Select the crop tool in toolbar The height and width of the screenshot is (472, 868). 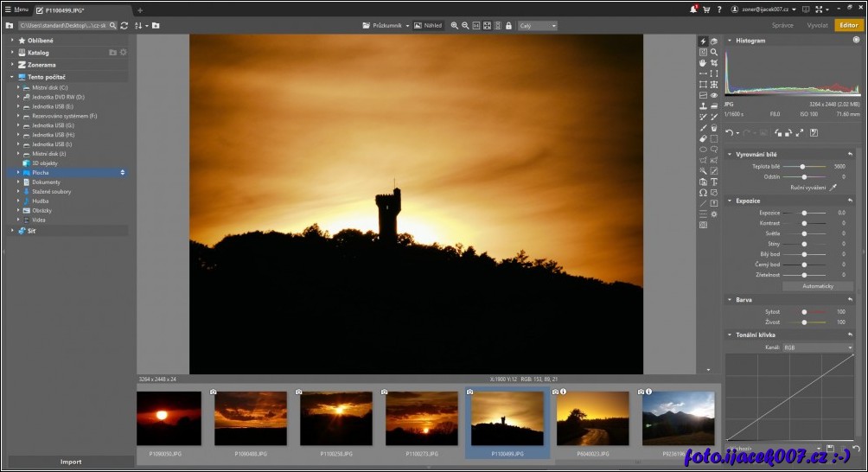(x=714, y=63)
